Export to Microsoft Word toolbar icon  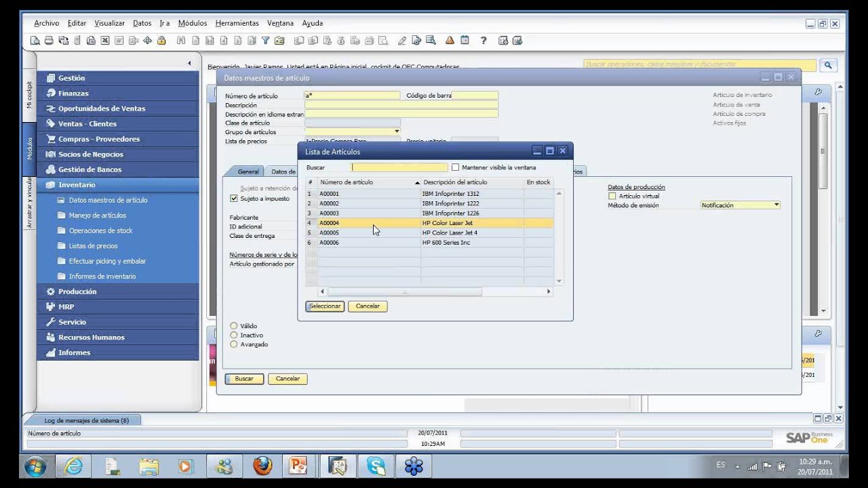click(x=119, y=41)
